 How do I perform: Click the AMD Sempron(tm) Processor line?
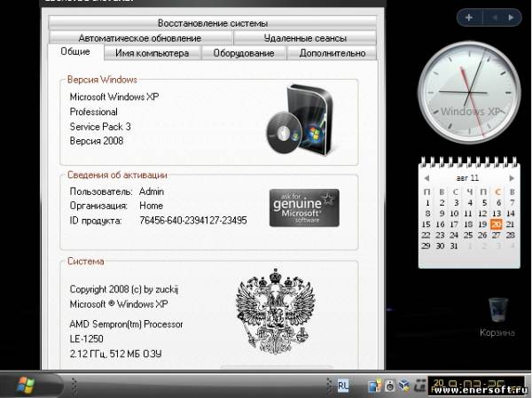(x=126, y=324)
